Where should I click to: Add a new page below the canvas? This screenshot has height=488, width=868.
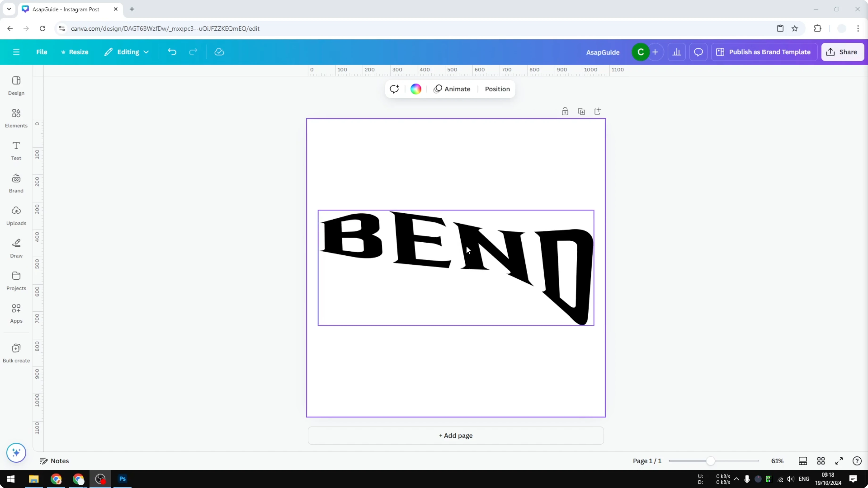[x=455, y=435]
